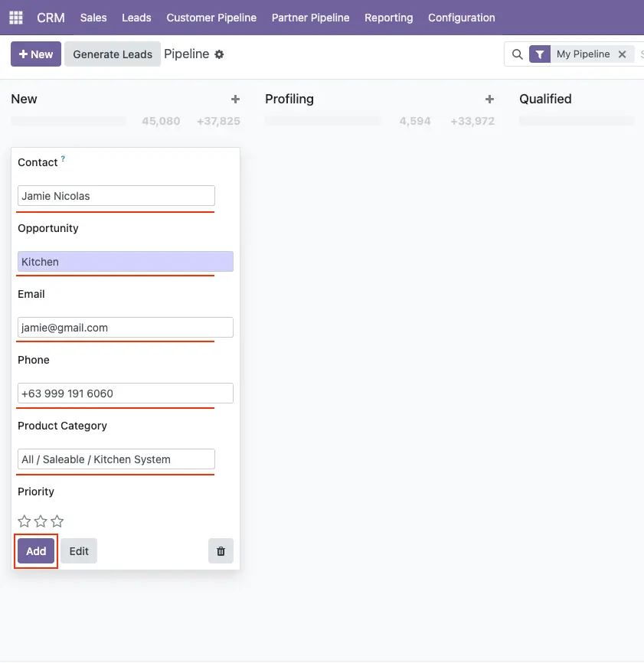Open the Leads menu item
Screen dimensions: 644x663
coord(136,18)
